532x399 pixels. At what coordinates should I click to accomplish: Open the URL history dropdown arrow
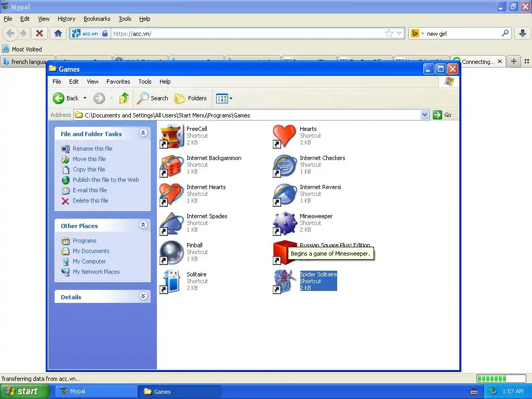[400, 33]
